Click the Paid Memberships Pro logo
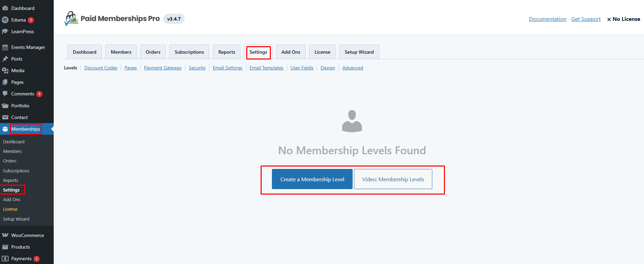The image size is (644, 264). pyautogui.click(x=112, y=18)
